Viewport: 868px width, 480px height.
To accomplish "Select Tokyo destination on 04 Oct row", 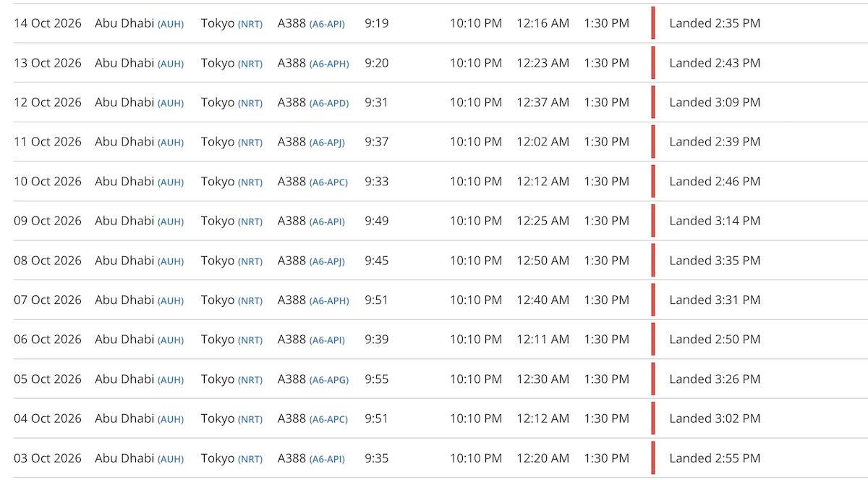I will coord(218,418).
